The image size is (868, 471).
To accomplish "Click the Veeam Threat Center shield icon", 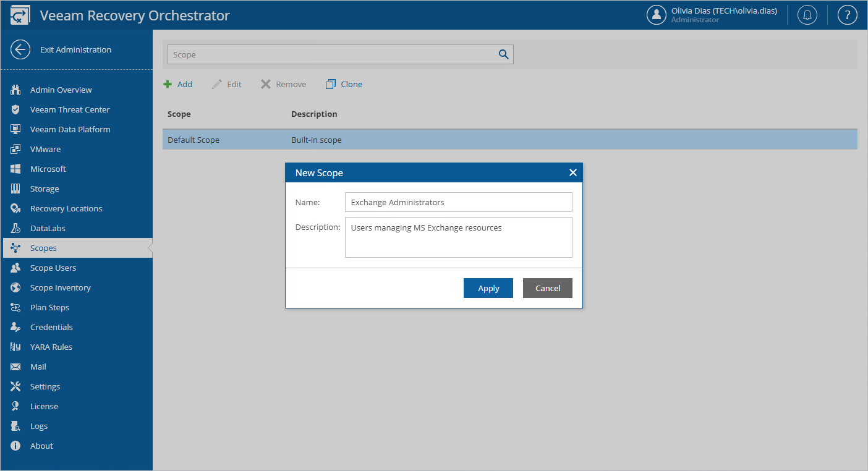I will point(16,109).
